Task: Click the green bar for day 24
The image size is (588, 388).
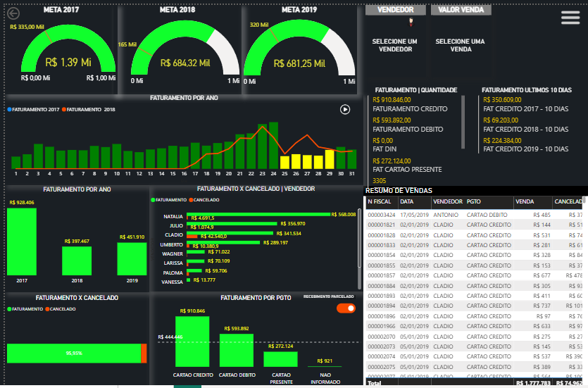Action: point(274,146)
